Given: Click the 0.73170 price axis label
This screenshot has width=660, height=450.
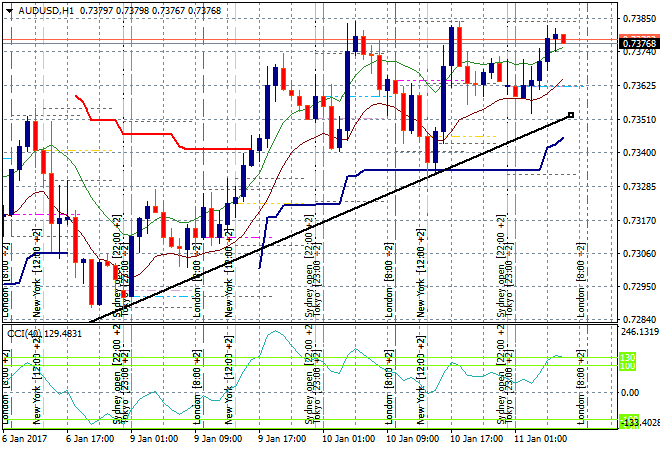Looking at the screenshot, I should pos(639,220).
